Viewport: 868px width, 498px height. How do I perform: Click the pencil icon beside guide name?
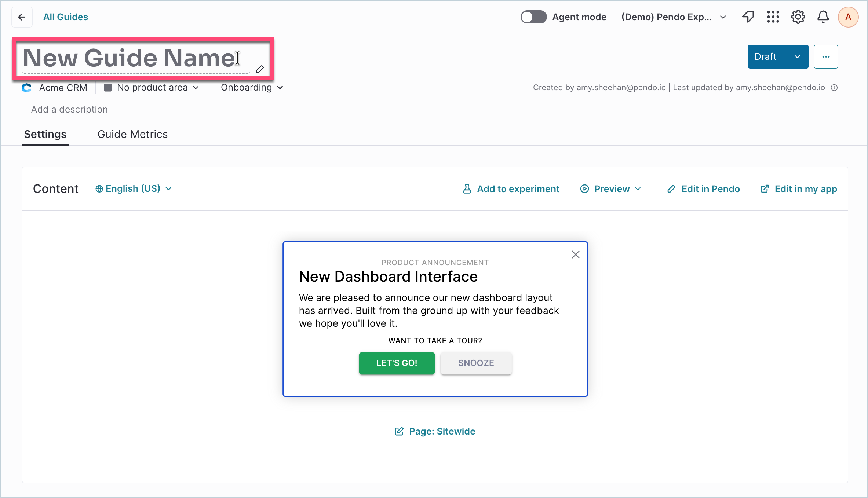click(260, 69)
